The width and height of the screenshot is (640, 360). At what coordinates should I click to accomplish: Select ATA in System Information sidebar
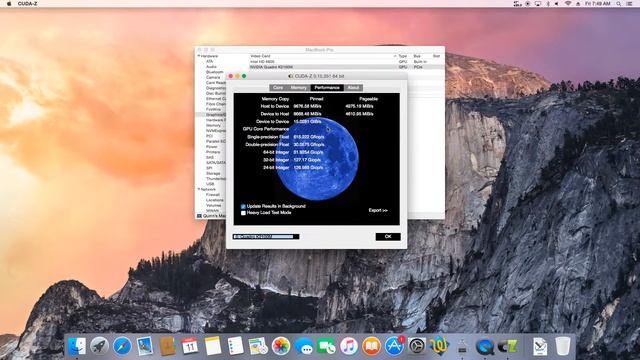point(209,61)
